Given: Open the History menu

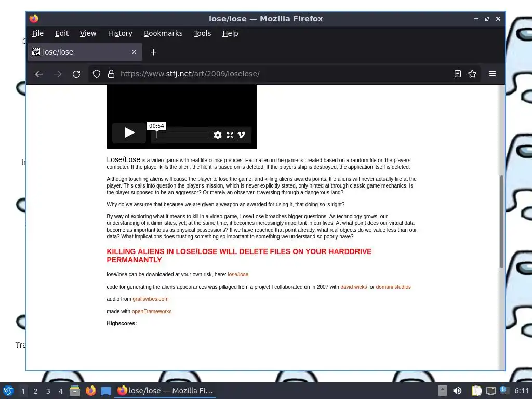Looking at the screenshot, I should 120,33.
